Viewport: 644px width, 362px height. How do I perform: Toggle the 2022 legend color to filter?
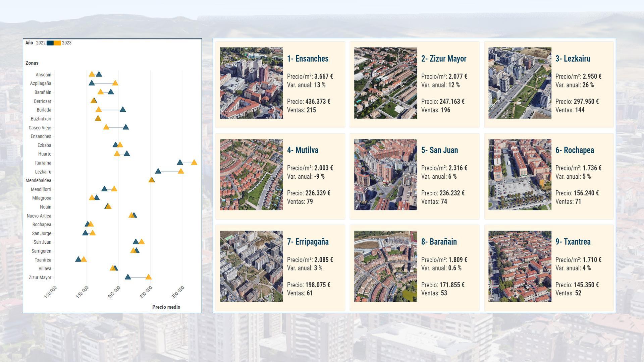(x=50, y=43)
